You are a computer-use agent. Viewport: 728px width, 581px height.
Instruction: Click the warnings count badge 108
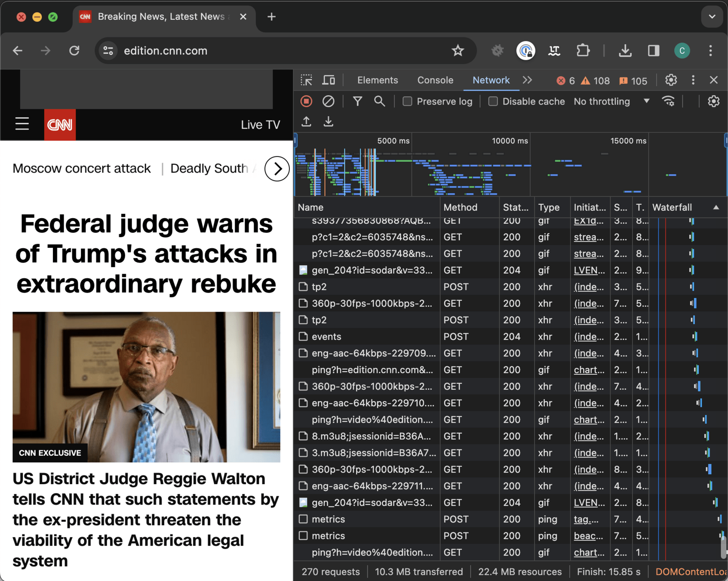tap(596, 81)
